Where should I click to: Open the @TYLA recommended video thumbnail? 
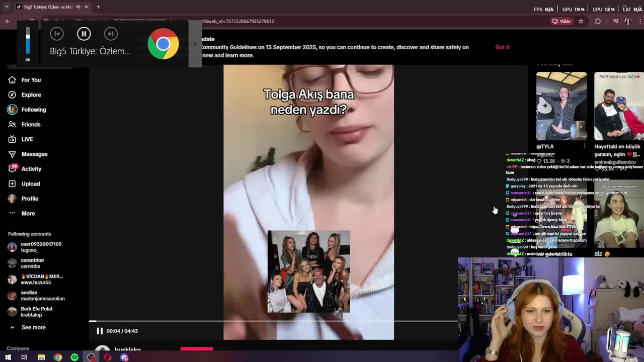(x=561, y=106)
